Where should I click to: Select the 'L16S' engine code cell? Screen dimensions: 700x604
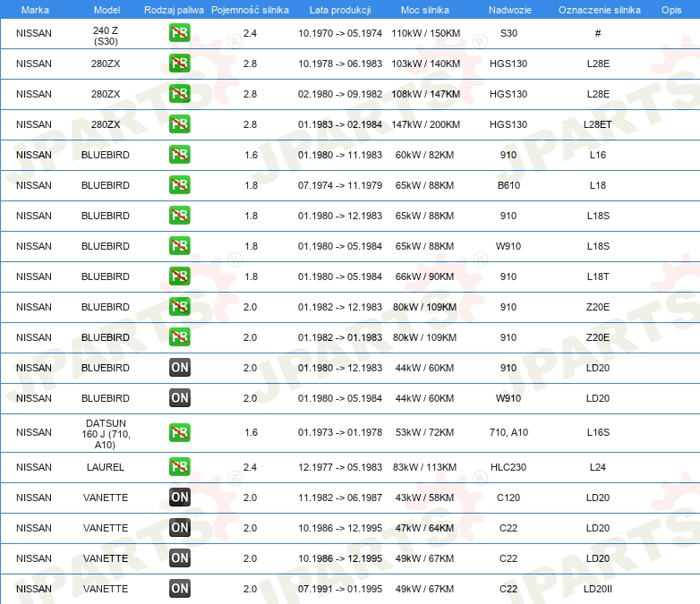pyautogui.click(x=598, y=432)
